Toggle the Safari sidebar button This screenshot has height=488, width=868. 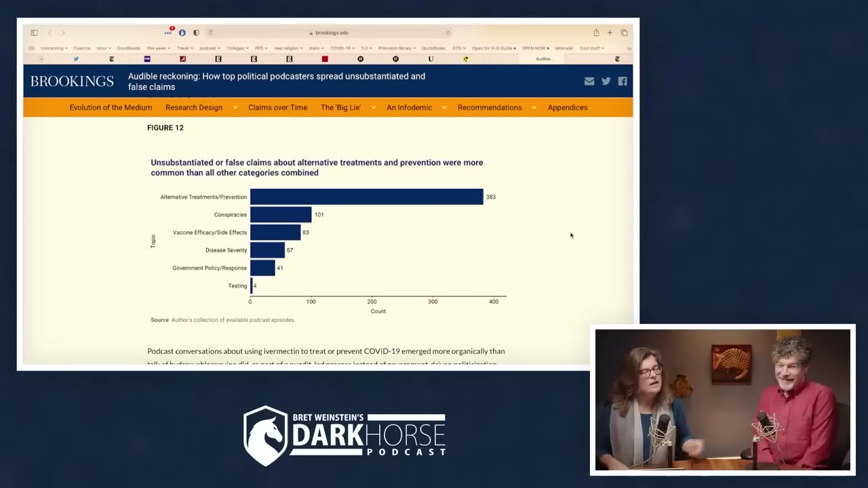point(34,33)
